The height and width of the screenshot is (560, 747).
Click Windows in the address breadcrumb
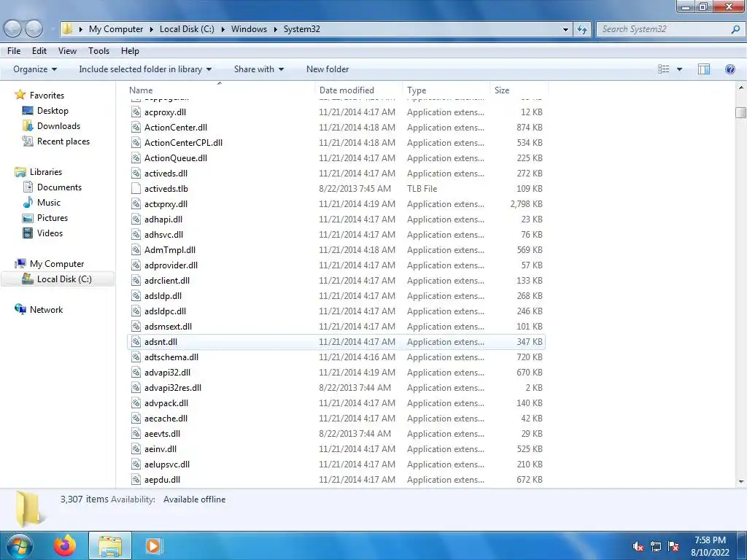249,29
